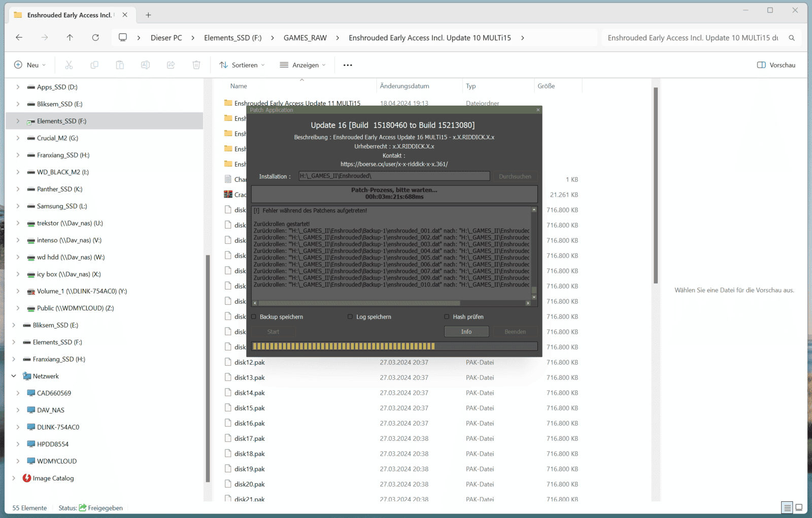Click GAMES_RAW breadcrumb
Viewport: 812px width, 518px height.
point(305,38)
